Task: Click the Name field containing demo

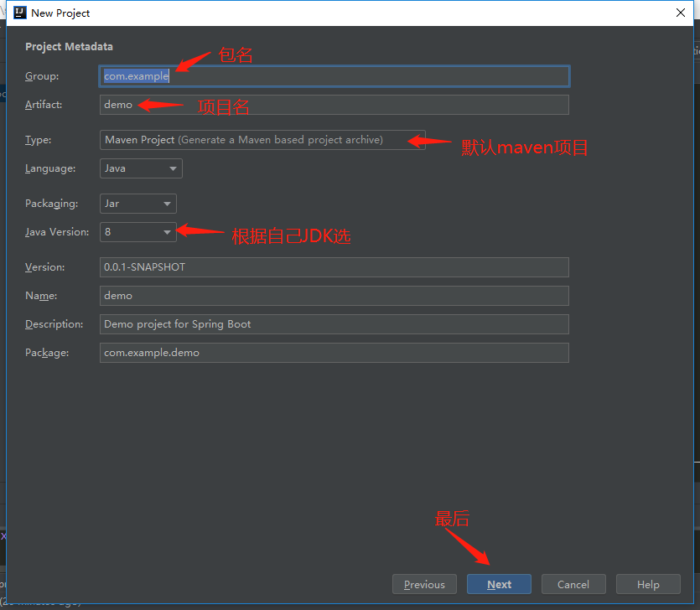Action: pyautogui.click(x=334, y=296)
